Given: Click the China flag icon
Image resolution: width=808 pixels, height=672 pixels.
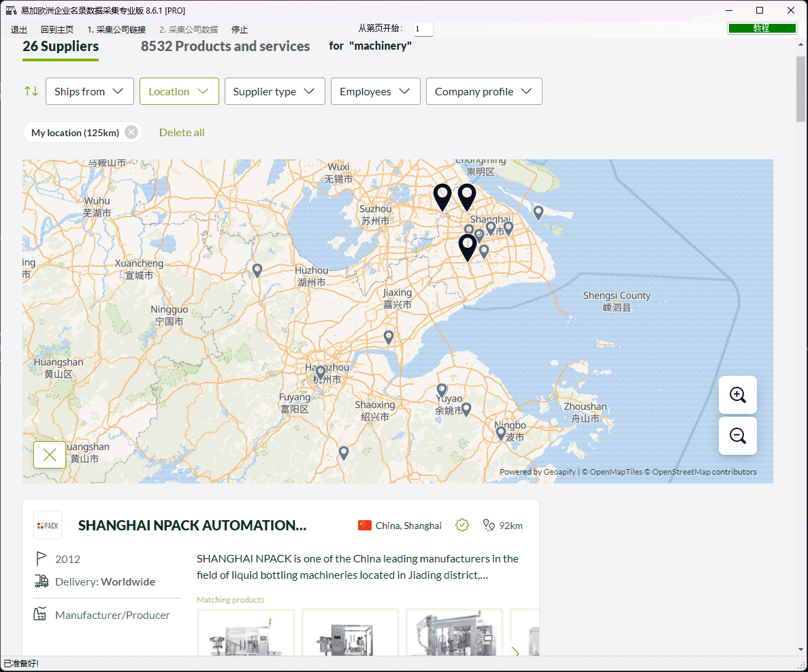Looking at the screenshot, I should tap(365, 525).
